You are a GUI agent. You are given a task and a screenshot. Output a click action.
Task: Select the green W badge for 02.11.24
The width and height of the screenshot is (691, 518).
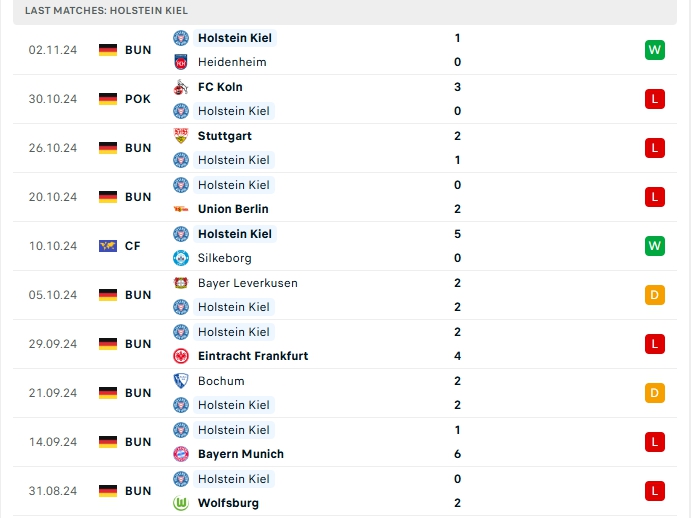[x=655, y=50]
